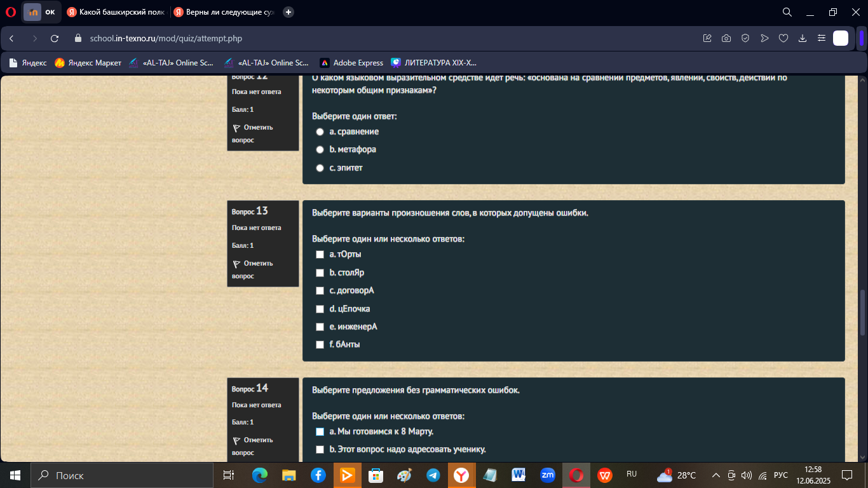Switch to the OK Odnoklassniki tab
868x488 pixels.
[41, 12]
